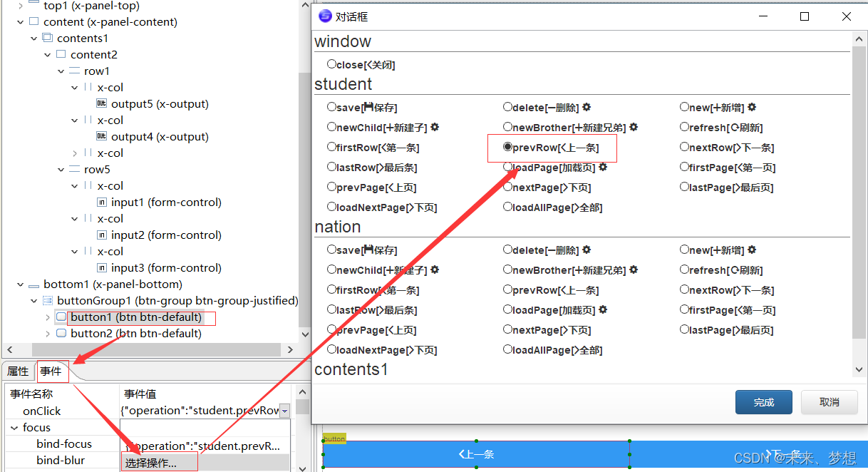Select student firstRow[第一条] radio option

coord(331,147)
